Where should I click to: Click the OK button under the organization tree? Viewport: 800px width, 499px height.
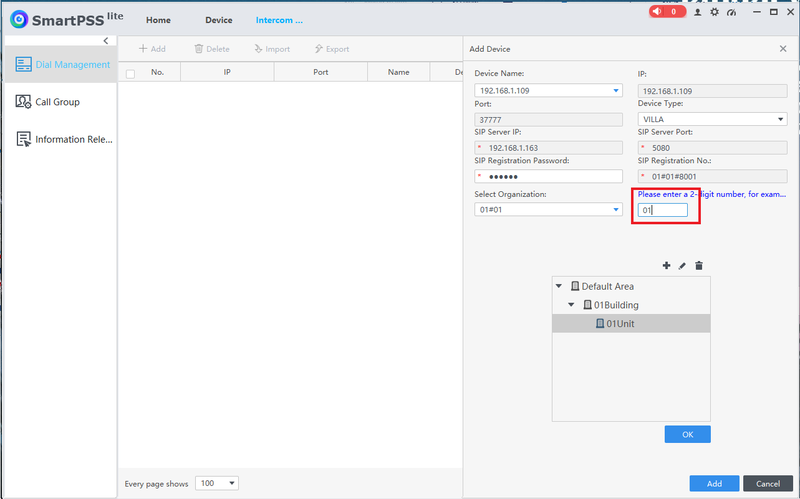click(x=687, y=434)
